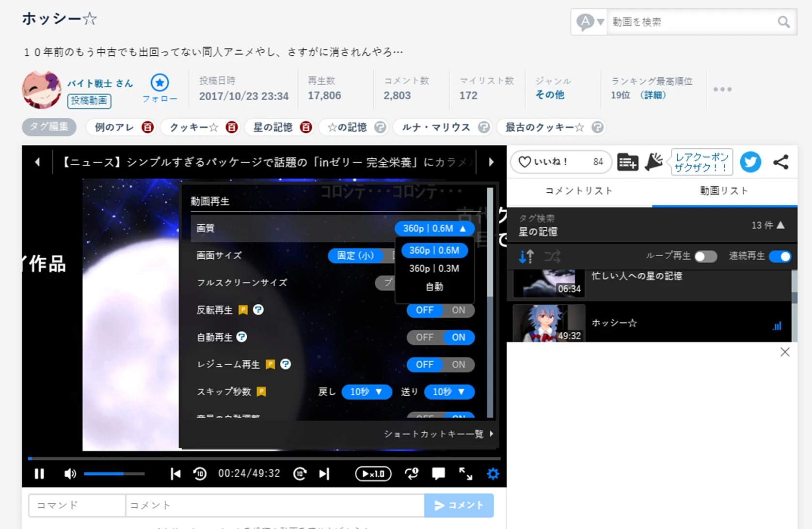Seek on the video progress bar
The width and height of the screenshot is (812, 529).
[264, 458]
